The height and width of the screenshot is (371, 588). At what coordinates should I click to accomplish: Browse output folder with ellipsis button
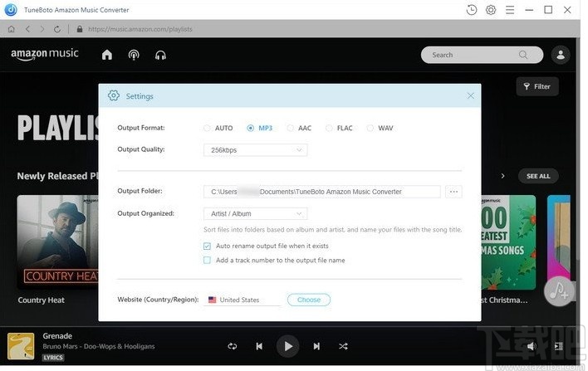click(453, 192)
